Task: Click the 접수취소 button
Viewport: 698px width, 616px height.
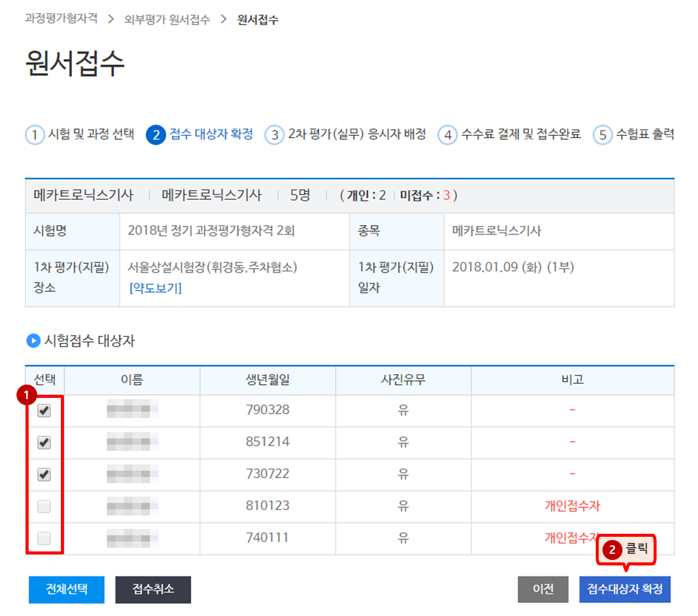Action: [153, 589]
